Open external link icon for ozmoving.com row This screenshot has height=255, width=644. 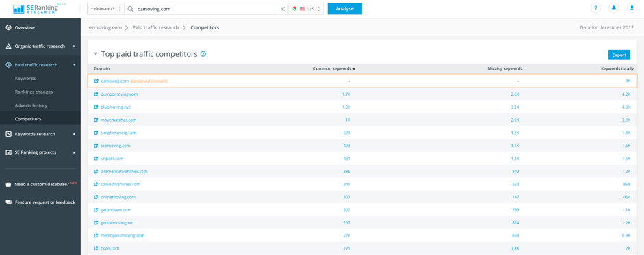click(96, 81)
